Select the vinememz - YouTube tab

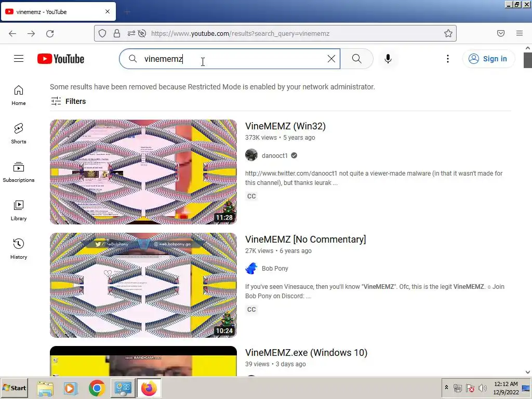tap(58, 11)
